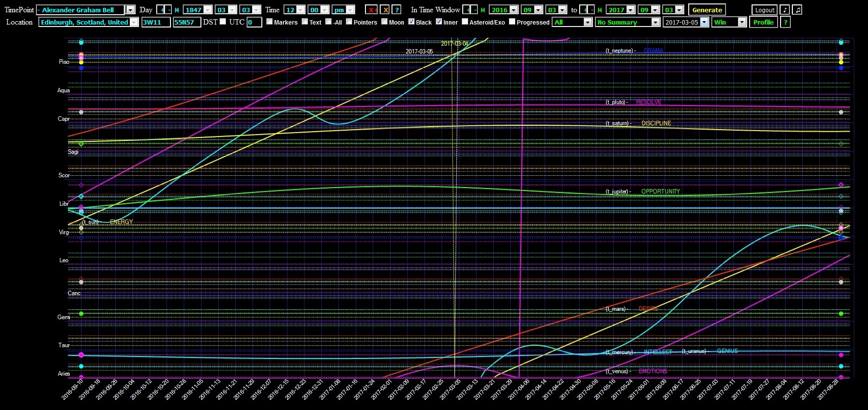Click the Generate button
Viewport: 868px width, 410px height.
coord(707,10)
